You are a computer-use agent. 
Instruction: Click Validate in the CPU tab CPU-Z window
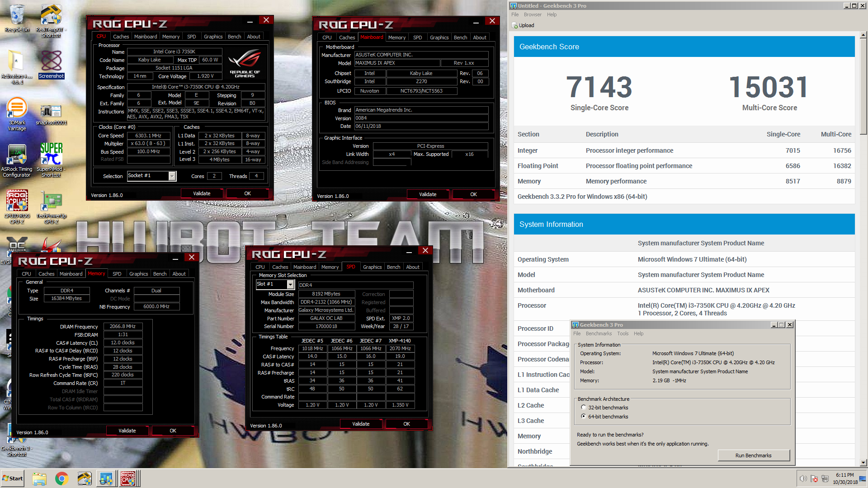coord(202,193)
